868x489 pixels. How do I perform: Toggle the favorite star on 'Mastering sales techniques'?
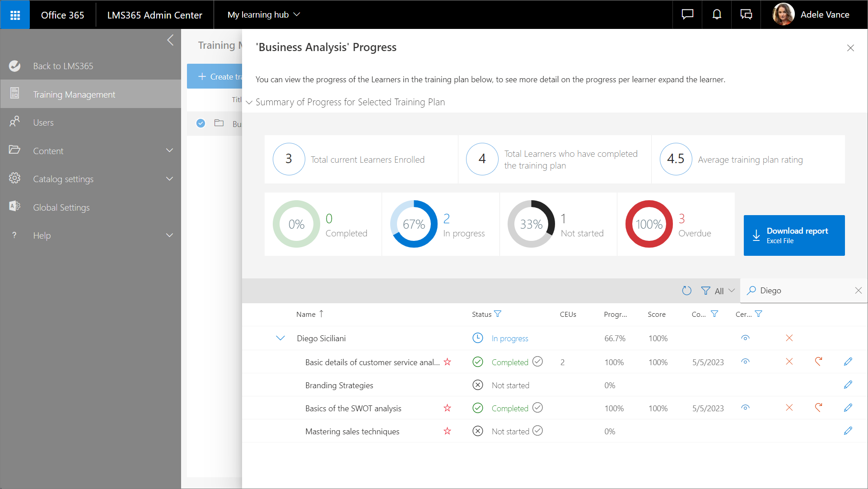(x=447, y=431)
